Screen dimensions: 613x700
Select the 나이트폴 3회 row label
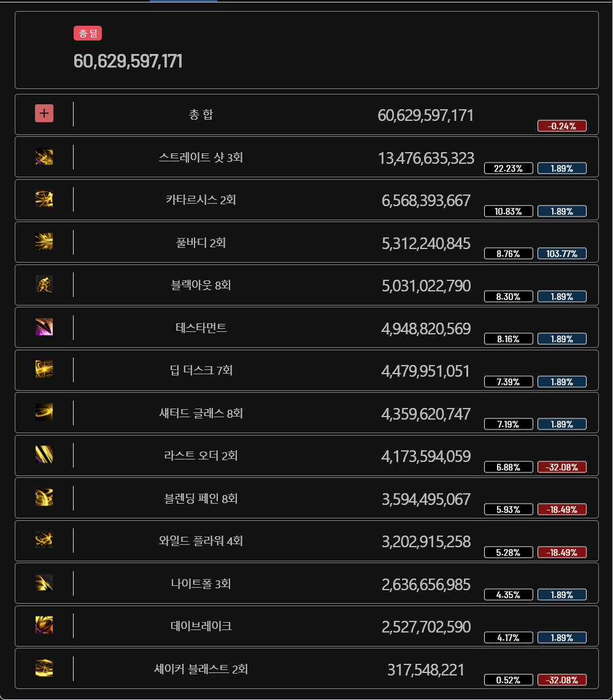point(201,583)
